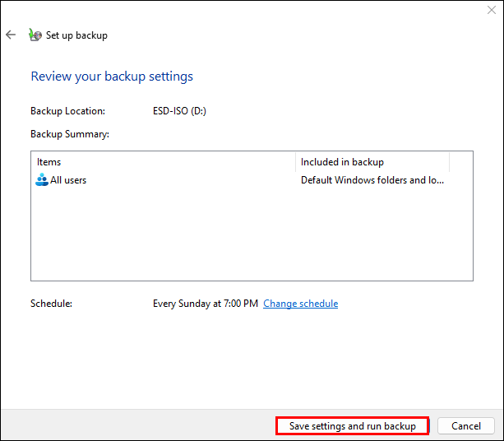Click the Review your backup settings heading
This screenshot has height=441, width=504.
[x=112, y=77]
